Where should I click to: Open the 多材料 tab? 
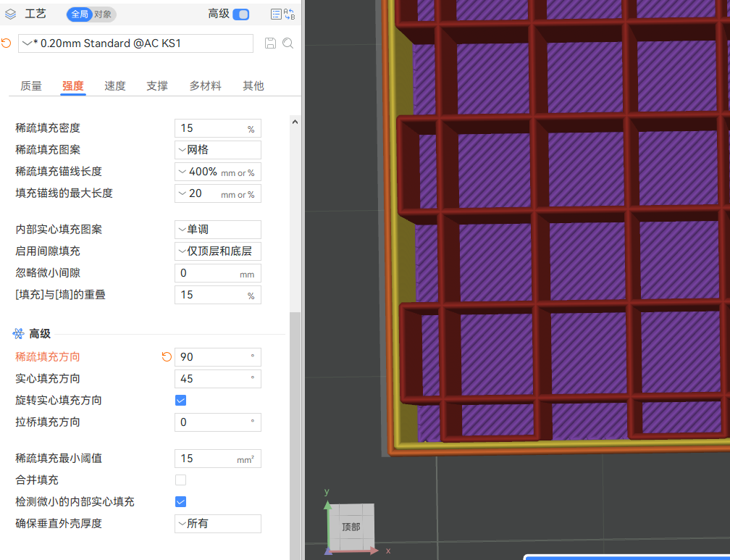click(206, 85)
